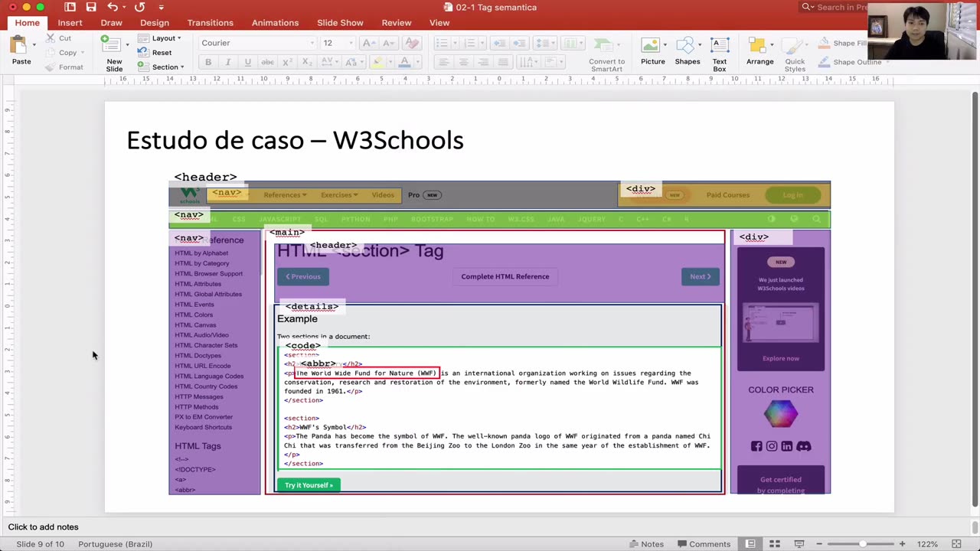Viewport: 980px width, 551px height.
Task: Open the Insert ribbon tab
Action: 70,23
